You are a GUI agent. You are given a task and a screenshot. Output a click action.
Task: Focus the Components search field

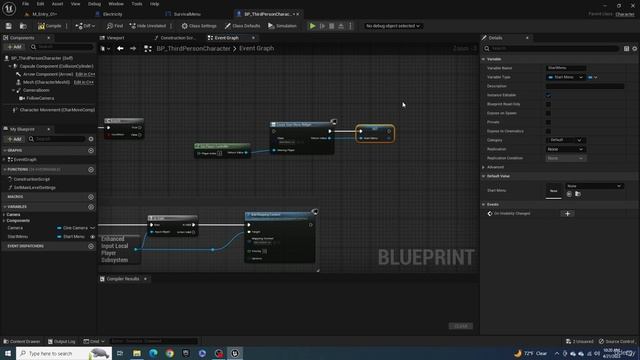(x=62, y=47)
